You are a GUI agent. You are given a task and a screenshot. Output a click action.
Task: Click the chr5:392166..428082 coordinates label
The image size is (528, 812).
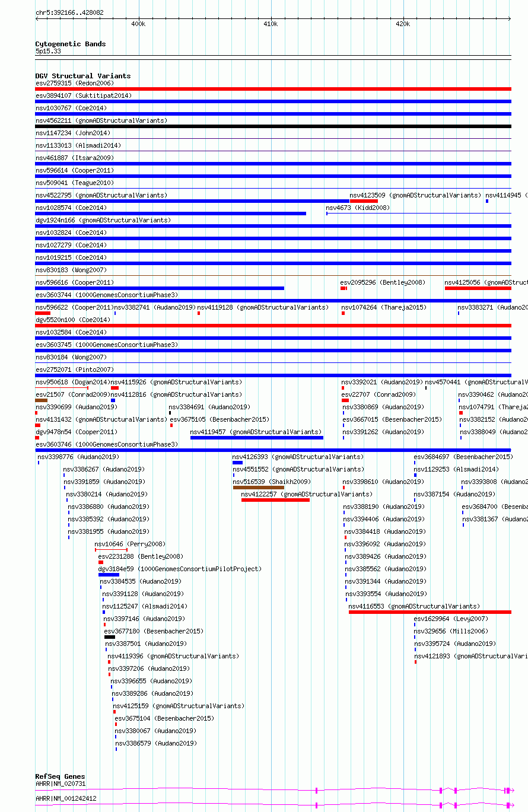click(69, 12)
